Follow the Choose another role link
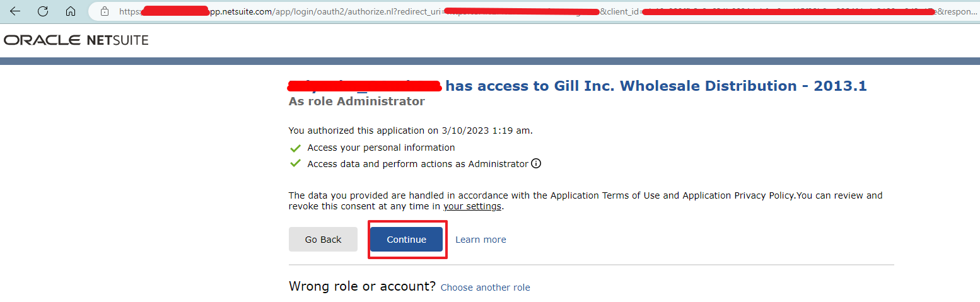 click(485, 287)
